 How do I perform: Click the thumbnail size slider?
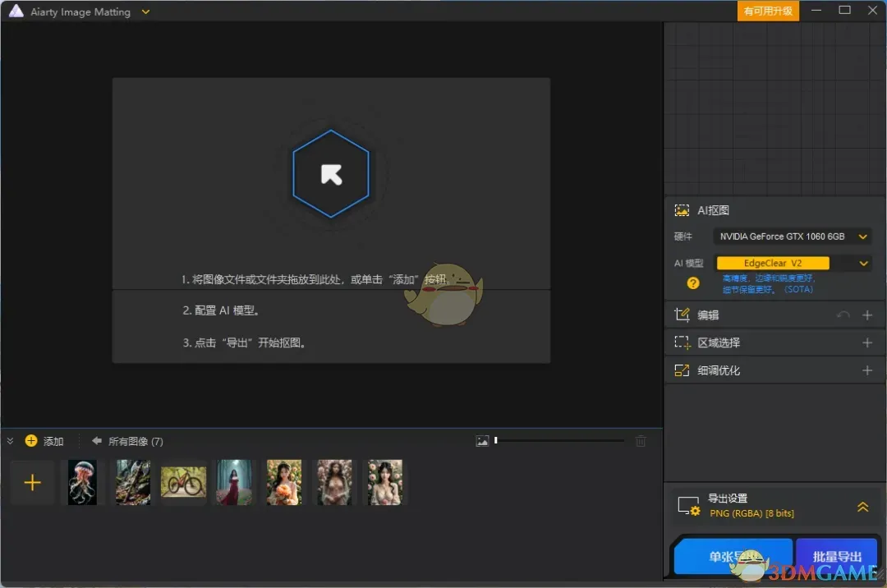pyautogui.click(x=496, y=440)
